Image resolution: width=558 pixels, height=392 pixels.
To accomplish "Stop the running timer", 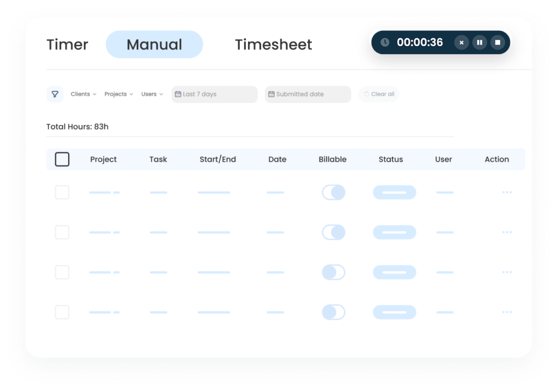I will tap(498, 42).
